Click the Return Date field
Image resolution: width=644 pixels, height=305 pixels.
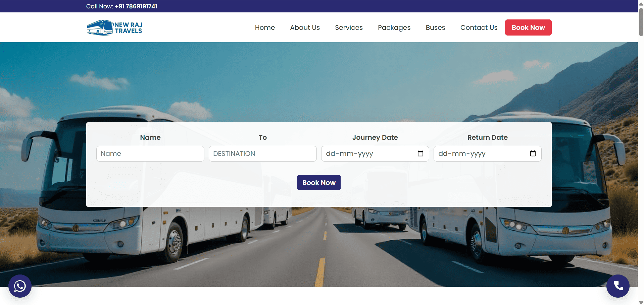480,154
